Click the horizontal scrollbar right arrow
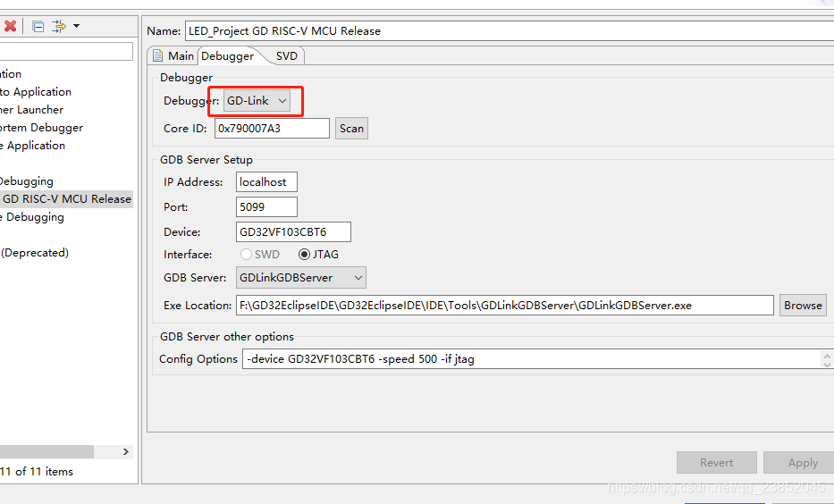The height and width of the screenshot is (504, 834). pyautogui.click(x=126, y=451)
